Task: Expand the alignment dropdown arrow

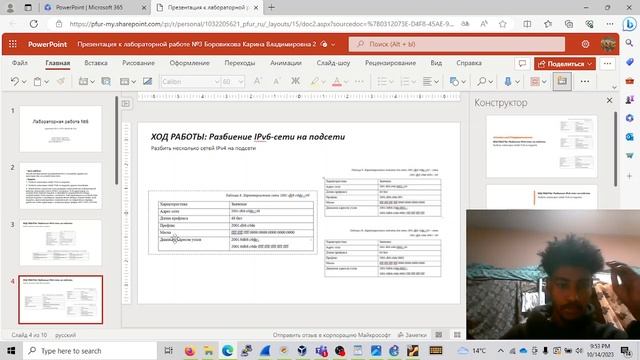Action: click(436, 82)
